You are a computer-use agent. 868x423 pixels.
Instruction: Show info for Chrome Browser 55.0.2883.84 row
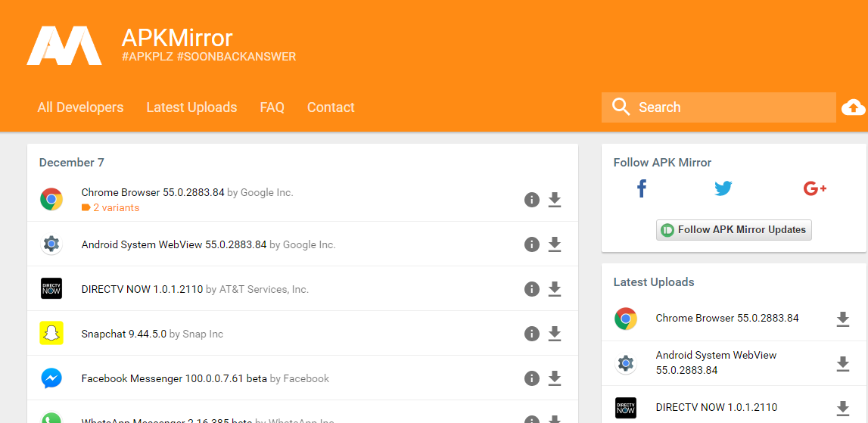(532, 199)
